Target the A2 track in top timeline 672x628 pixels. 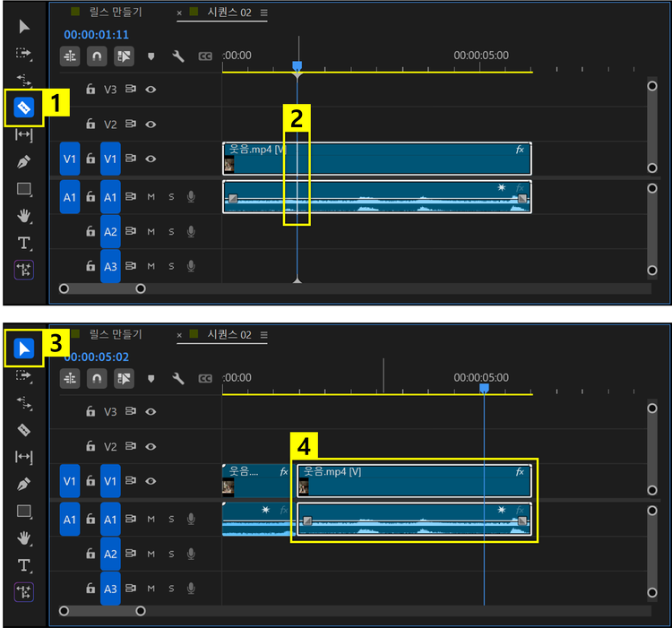(x=110, y=232)
